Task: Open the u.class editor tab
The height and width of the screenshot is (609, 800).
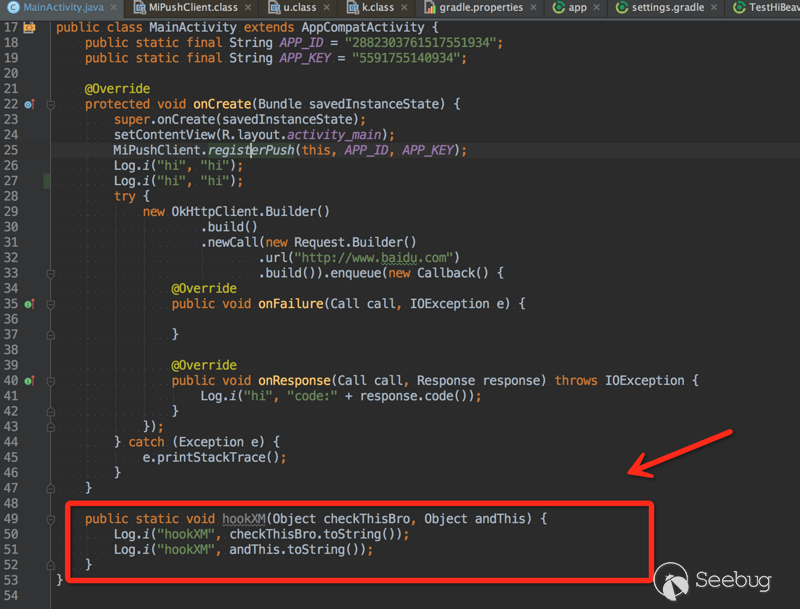Action: 299,8
